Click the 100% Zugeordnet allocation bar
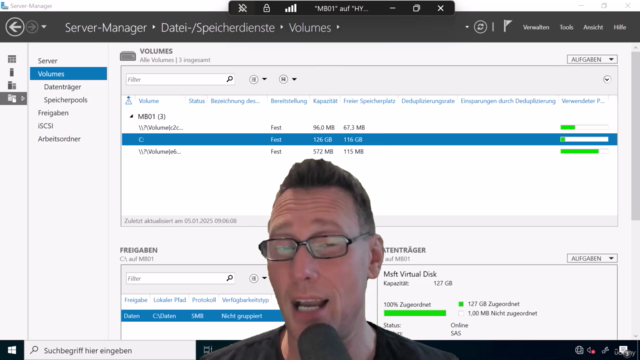640x360 pixels. click(x=415, y=313)
